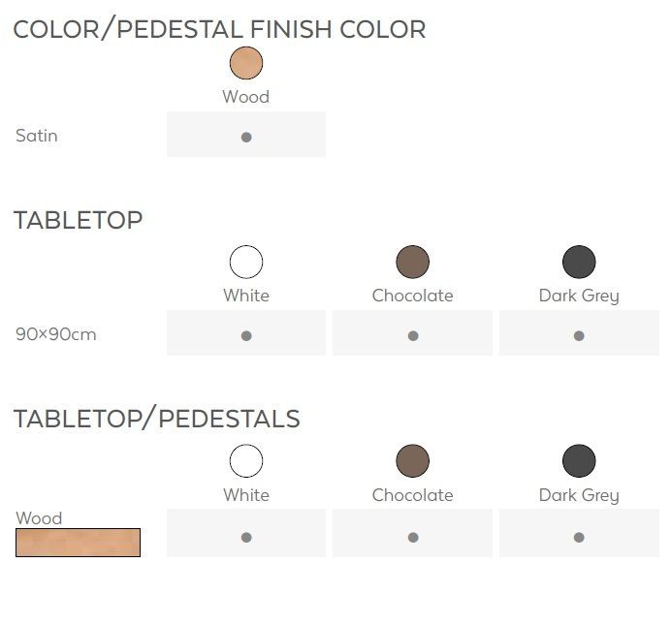This screenshot has width=672, height=625.
Task: Click Dark Grey circle under Tabletop/Pedestals
Action: [x=579, y=461]
